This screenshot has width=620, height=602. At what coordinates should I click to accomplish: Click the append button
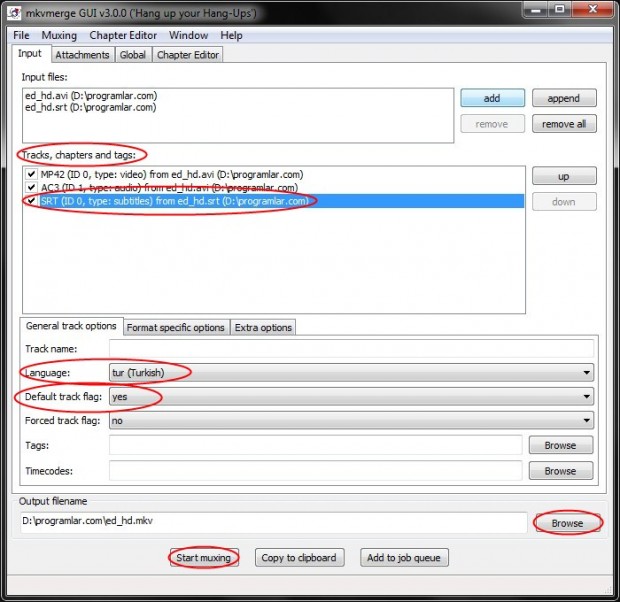pos(564,98)
